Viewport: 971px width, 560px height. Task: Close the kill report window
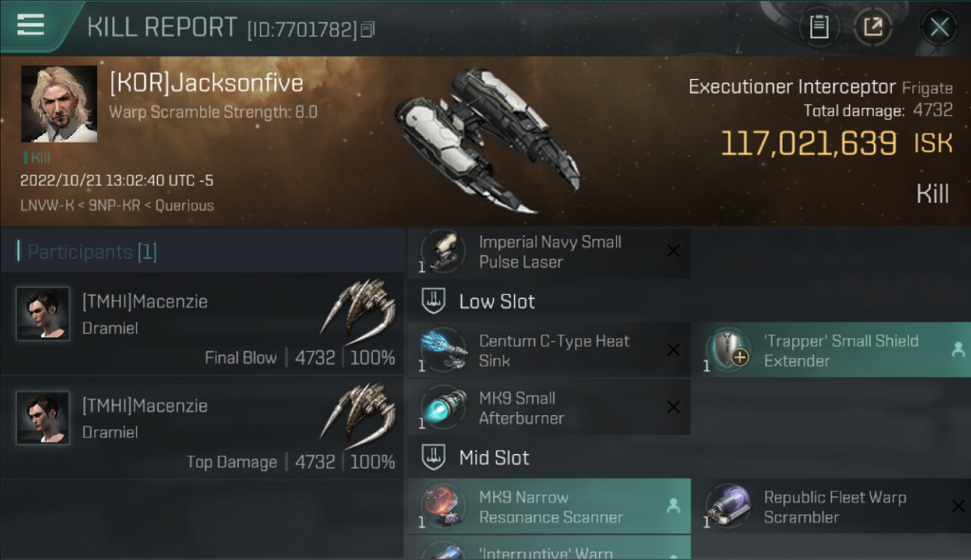(x=938, y=28)
